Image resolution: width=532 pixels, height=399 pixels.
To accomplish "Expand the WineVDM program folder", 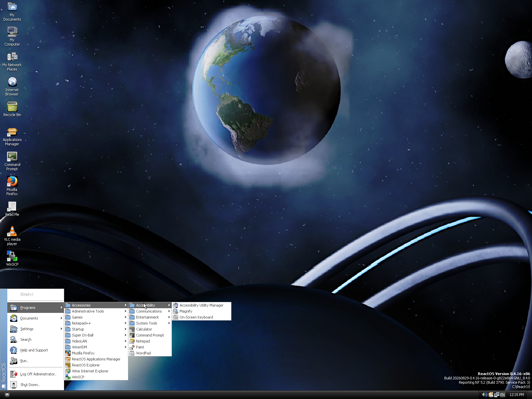I will (x=96, y=347).
